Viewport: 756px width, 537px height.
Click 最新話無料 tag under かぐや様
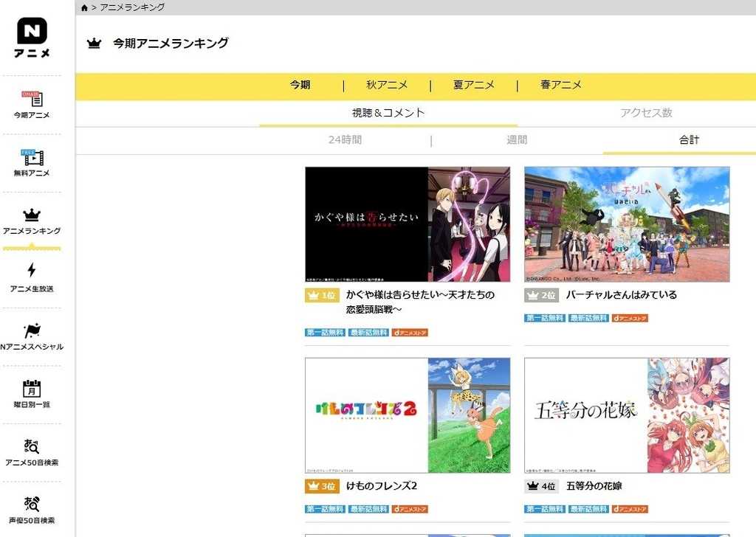pos(369,333)
